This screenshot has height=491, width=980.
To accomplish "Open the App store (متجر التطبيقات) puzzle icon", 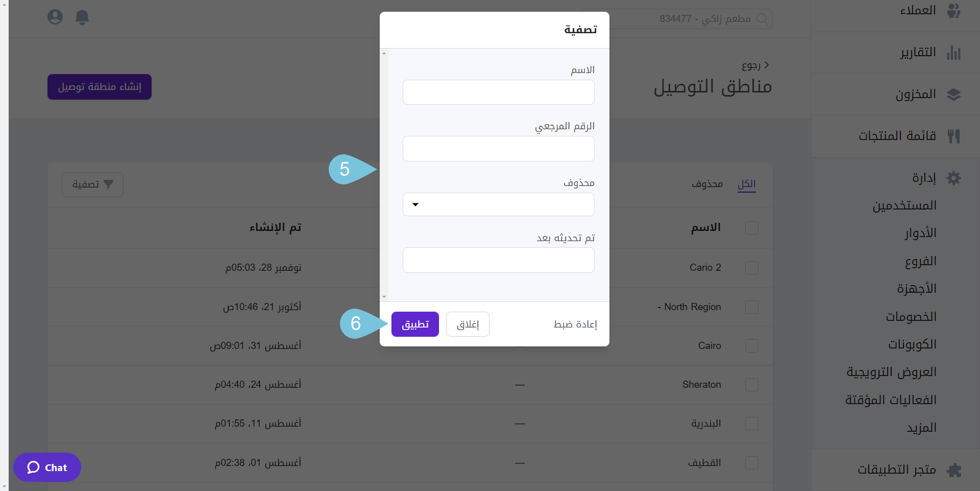I will pyautogui.click(x=953, y=470).
